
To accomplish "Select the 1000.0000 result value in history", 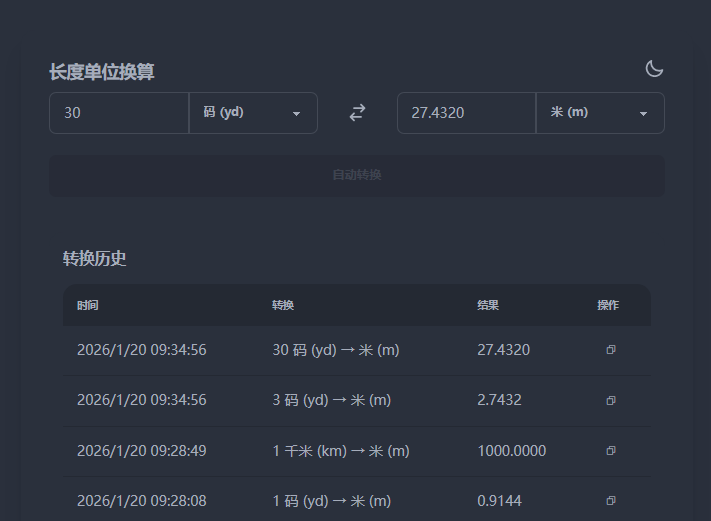I will coord(512,451).
